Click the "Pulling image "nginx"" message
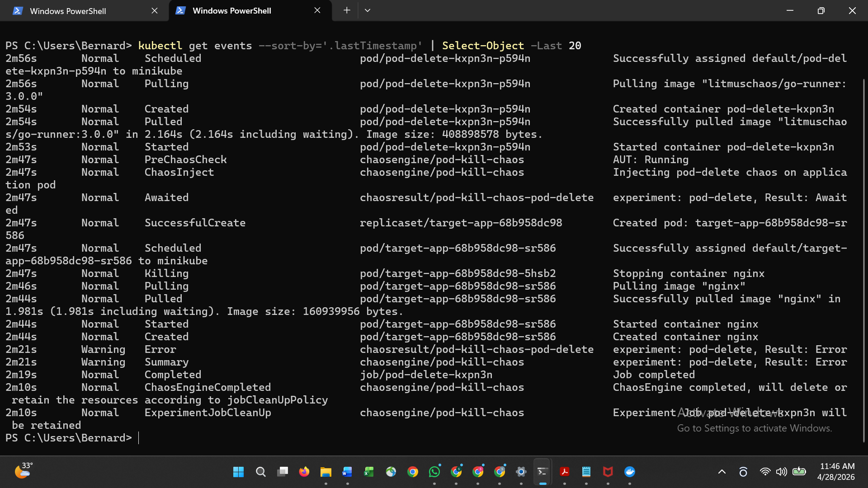 click(679, 286)
